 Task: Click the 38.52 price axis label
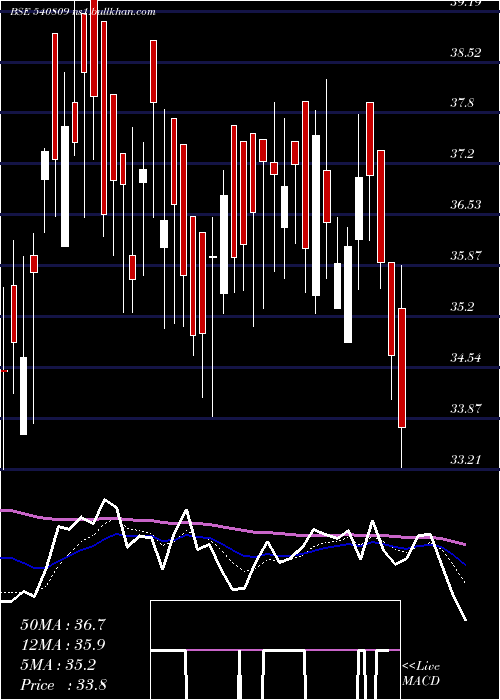click(466, 53)
